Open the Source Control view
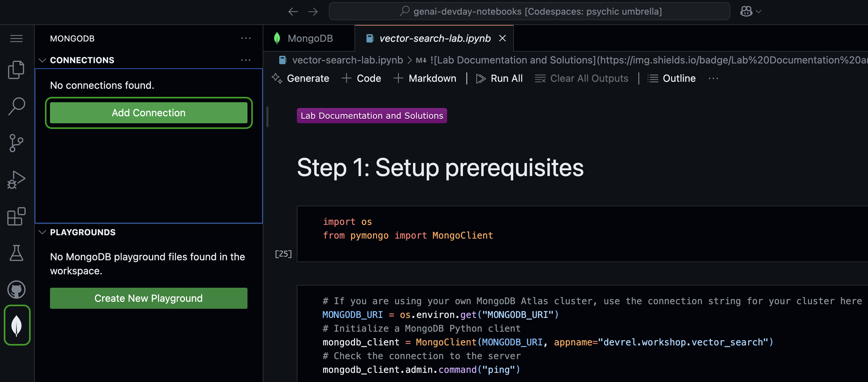This screenshot has width=868, height=382. tap(16, 143)
